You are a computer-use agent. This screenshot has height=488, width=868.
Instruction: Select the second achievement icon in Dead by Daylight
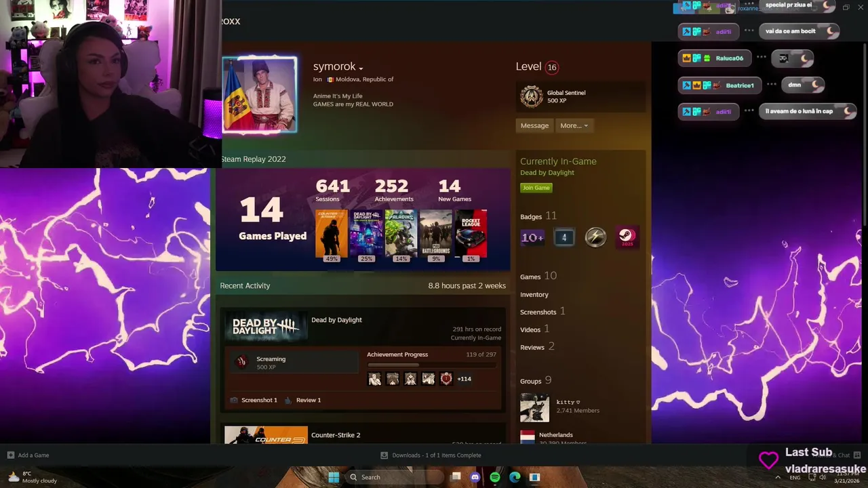393,379
